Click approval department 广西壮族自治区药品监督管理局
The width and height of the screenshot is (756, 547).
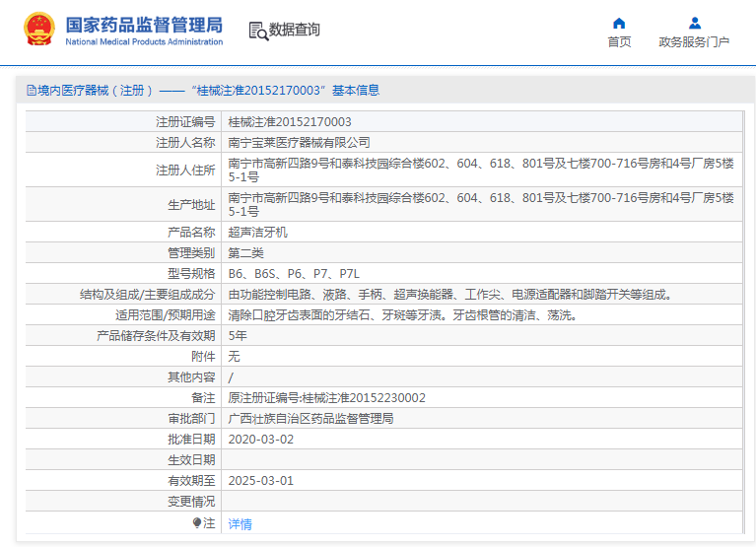click(310, 419)
